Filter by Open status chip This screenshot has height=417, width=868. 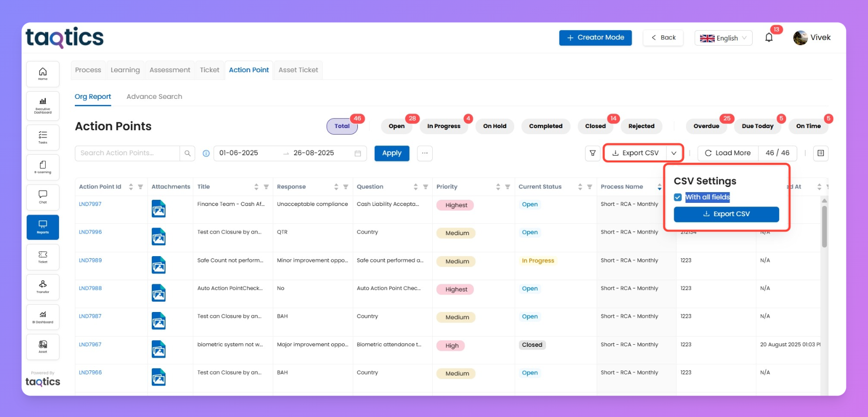coord(396,126)
